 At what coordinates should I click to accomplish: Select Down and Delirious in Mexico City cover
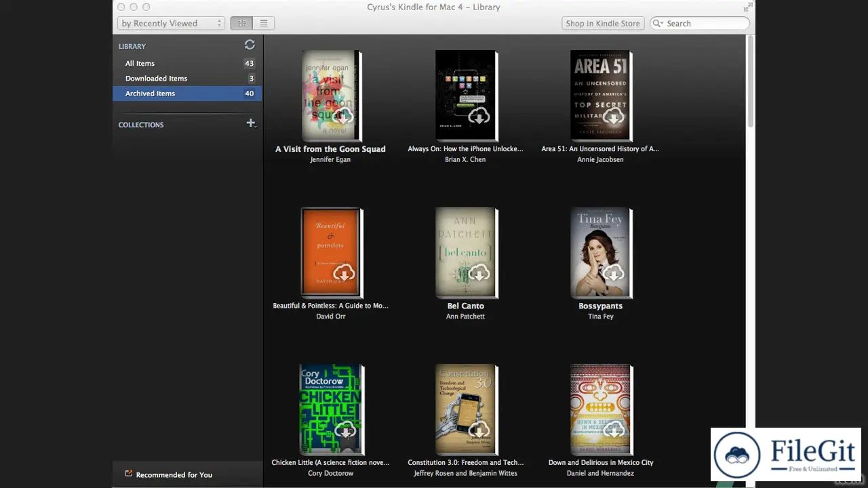[x=601, y=409]
